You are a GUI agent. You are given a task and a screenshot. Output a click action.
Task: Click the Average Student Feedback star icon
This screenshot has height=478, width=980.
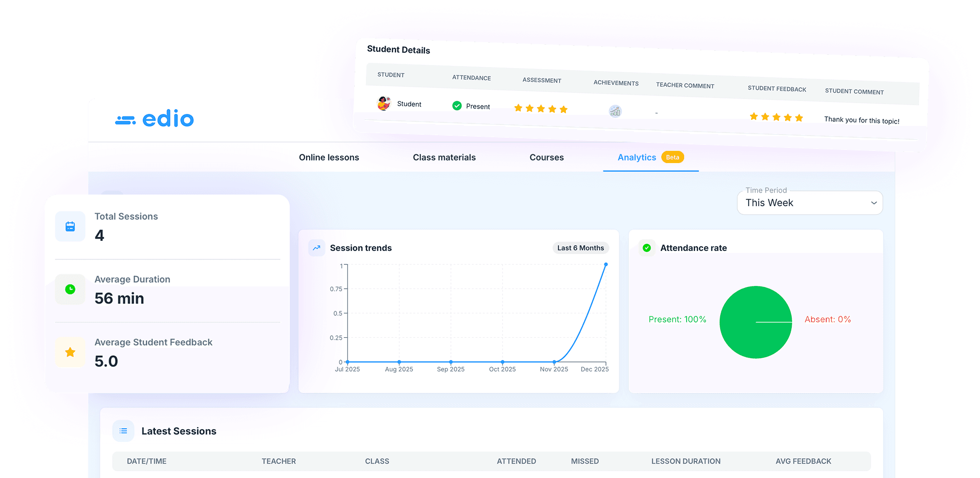[x=70, y=352]
